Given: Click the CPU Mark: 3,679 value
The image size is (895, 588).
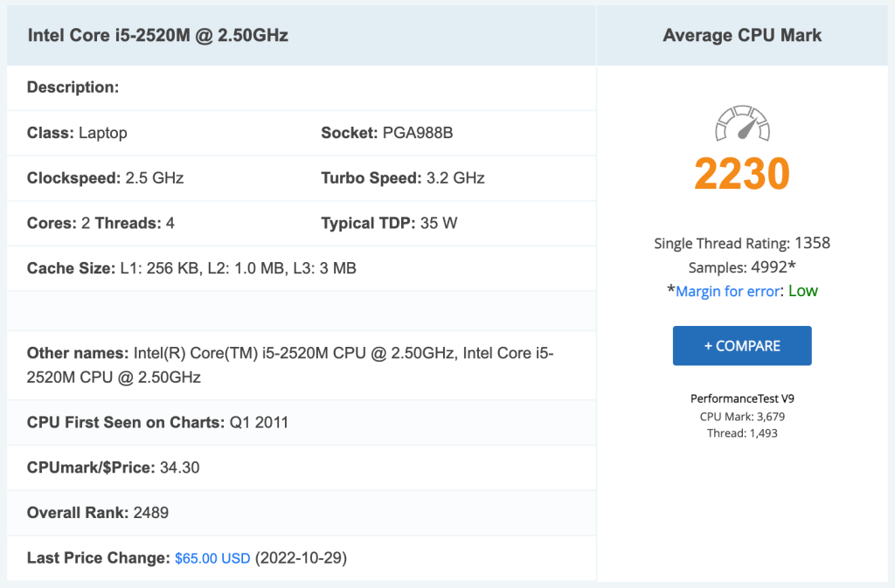Looking at the screenshot, I should click(742, 417).
